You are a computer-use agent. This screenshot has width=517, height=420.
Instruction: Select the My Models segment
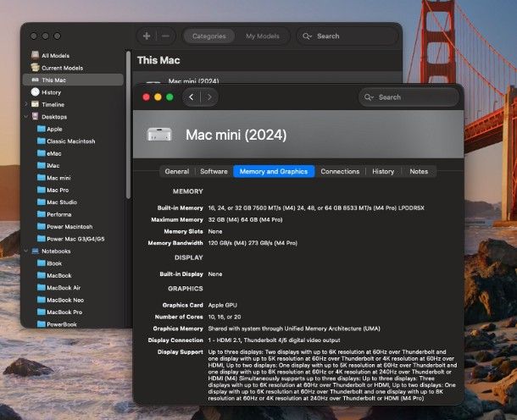[x=263, y=36]
